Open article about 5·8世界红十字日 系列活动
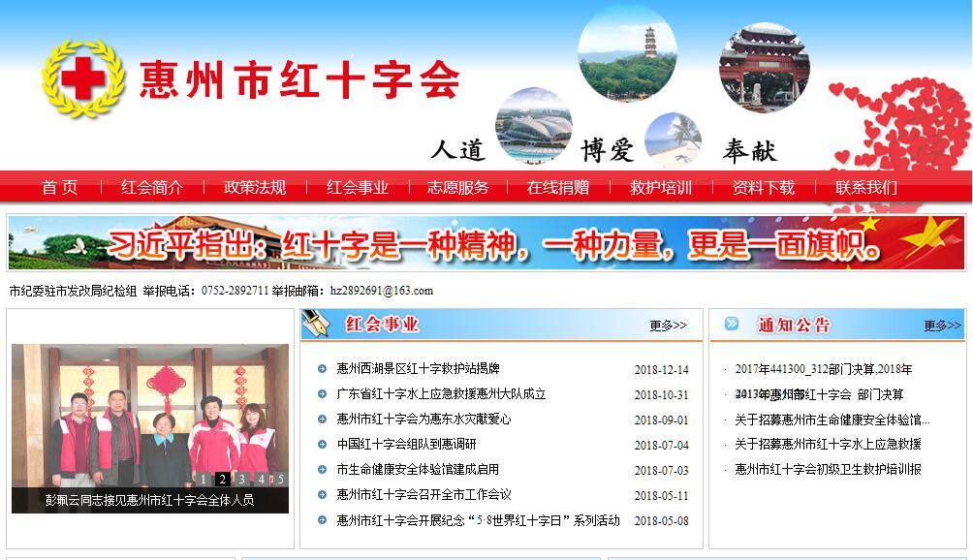973x560 pixels. pyautogui.click(x=478, y=520)
